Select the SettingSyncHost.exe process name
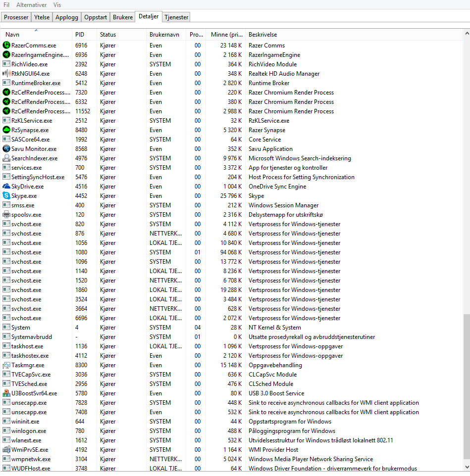The height and width of the screenshot is (476, 470). (38, 177)
